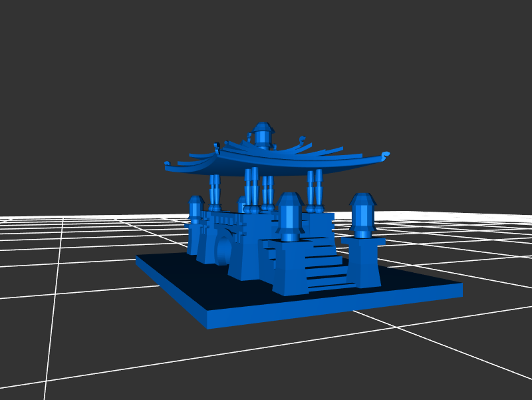Click the leftmost column under the roof
This screenshot has height=400, width=532.
[215, 191]
